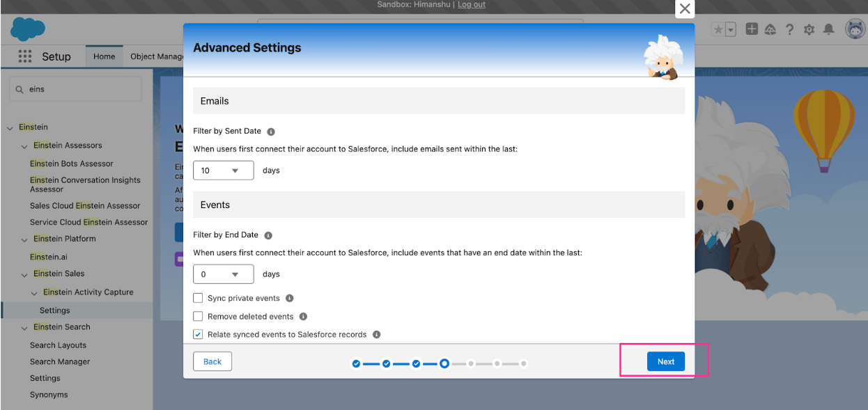Collapse the Einstein Activity Capture node
The width and height of the screenshot is (868, 410).
pyautogui.click(x=35, y=293)
